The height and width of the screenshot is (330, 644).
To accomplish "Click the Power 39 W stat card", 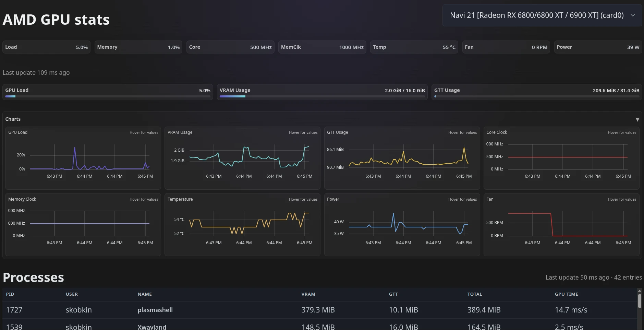I will tap(598, 47).
